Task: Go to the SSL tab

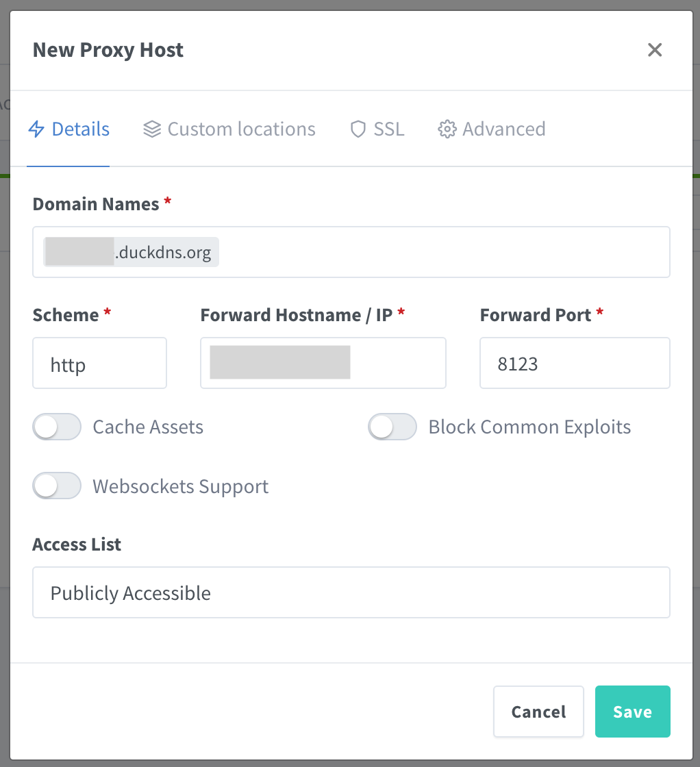Action: coord(388,129)
